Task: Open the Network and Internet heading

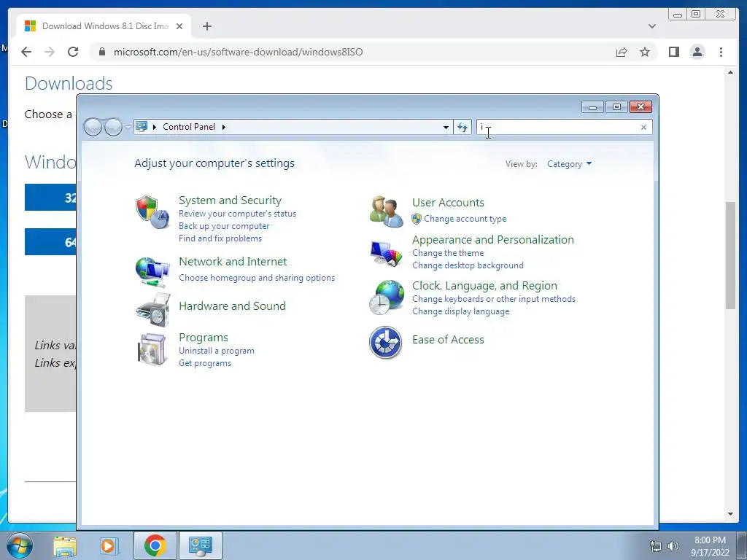Action: [x=233, y=262]
